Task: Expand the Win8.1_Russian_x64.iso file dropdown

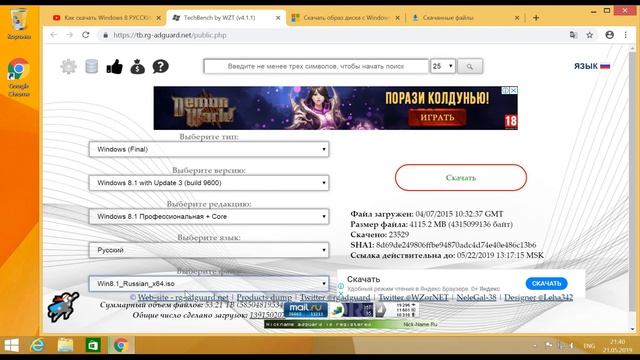Action: coord(209,283)
